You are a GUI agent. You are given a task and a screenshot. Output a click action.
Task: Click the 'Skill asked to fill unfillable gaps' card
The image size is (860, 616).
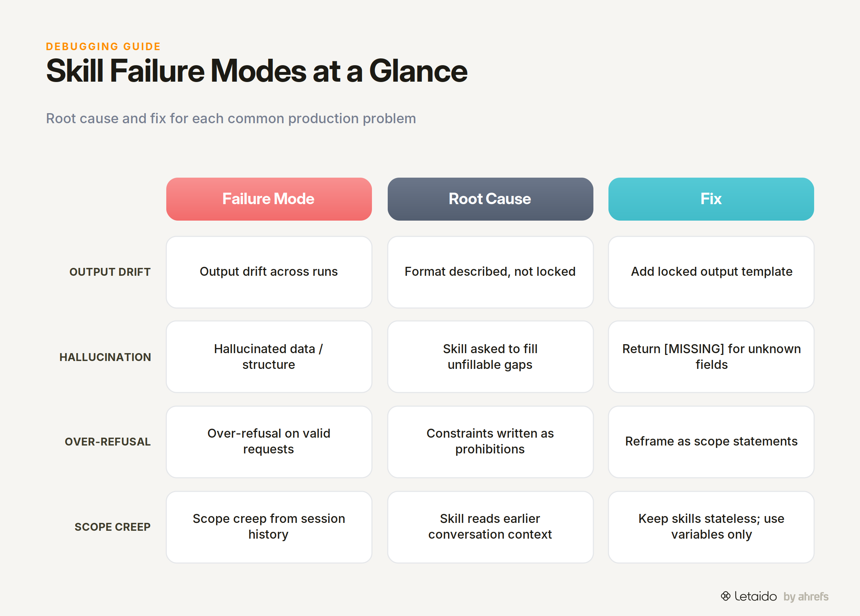click(x=490, y=357)
